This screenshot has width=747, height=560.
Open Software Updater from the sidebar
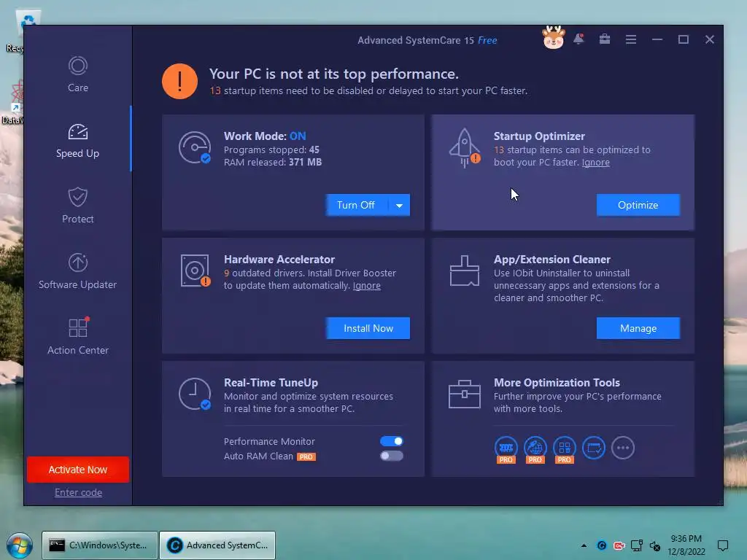pyautogui.click(x=77, y=271)
